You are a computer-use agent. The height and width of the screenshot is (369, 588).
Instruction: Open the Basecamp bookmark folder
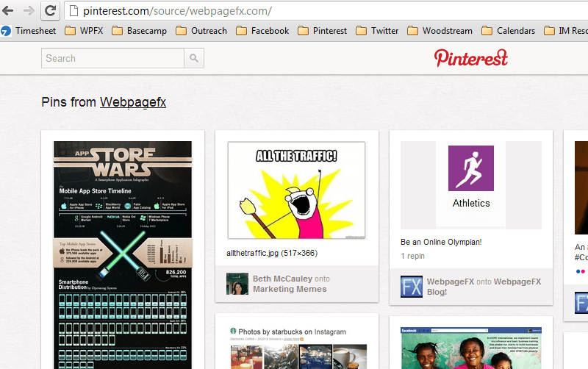(x=139, y=31)
